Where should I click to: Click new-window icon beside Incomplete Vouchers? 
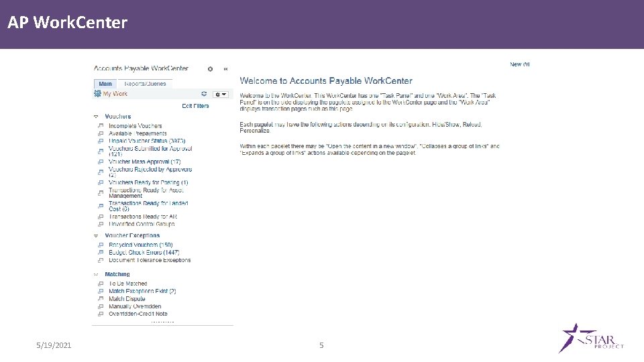101,126
